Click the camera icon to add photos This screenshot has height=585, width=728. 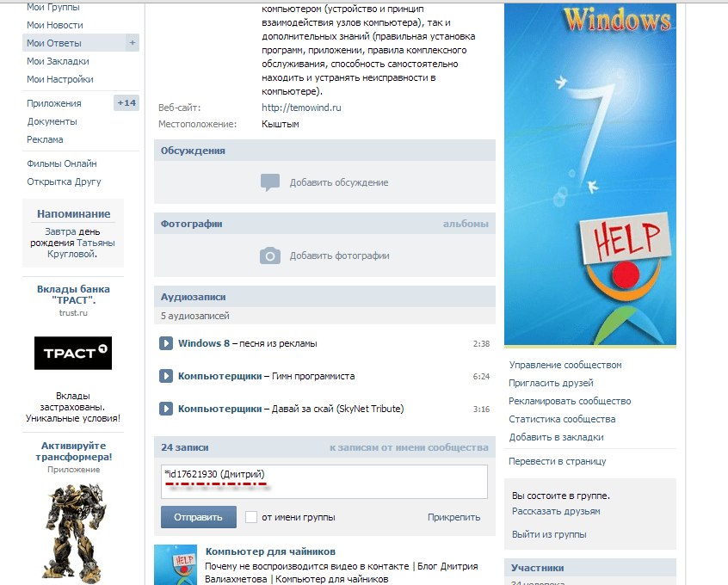[x=270, y=256]
